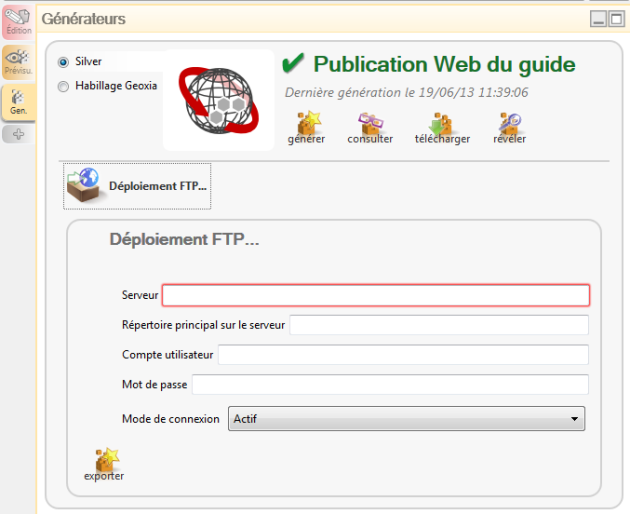The width and height of the screenshot is (630, 514).
Task: Click the Répertoire principal sur le serveur field
Action: pos(439,325)
